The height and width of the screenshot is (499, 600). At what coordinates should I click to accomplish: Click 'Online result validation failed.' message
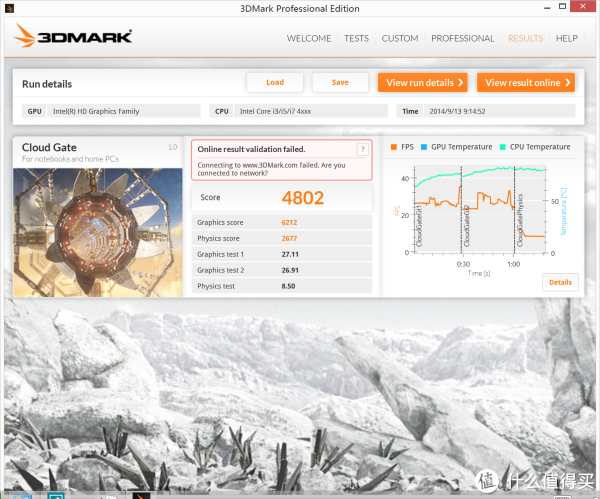(x=251, y=149)
